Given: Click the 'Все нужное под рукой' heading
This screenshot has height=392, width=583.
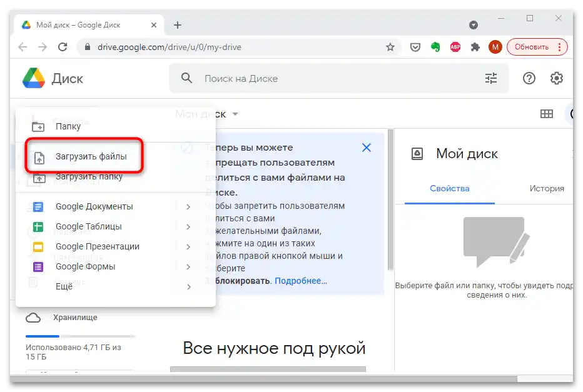Looking at the screenshot, I should (275, 348).
